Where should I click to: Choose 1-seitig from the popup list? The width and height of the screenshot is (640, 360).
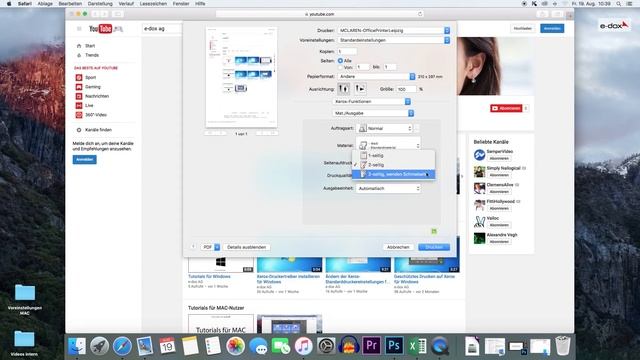click(x=393, y=156)
